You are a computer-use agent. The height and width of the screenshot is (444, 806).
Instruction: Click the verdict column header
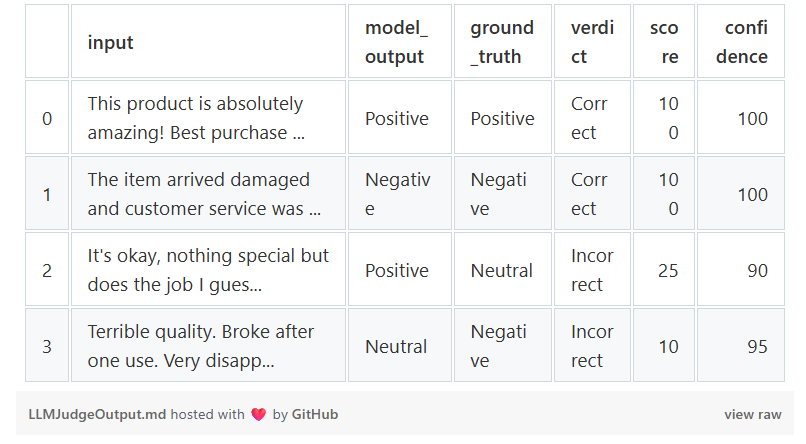pos(591,42)
